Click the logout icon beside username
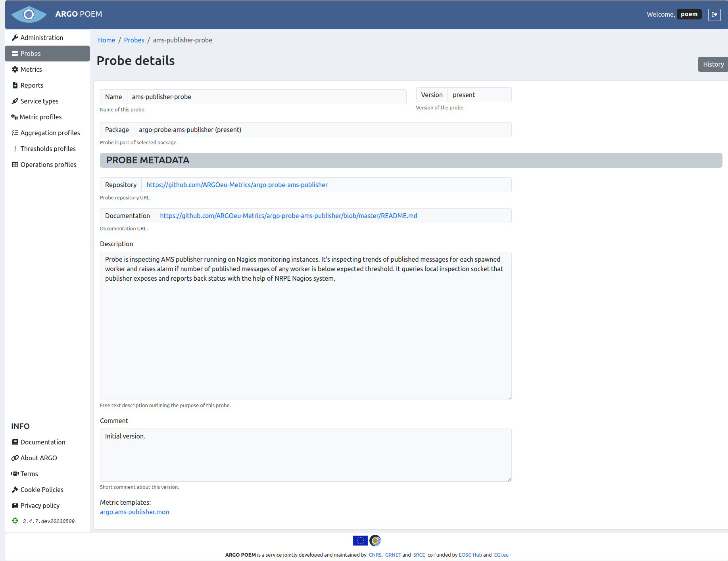The height and width of the screenshot is (561, 728). pyautogui.click(x=714, y=14)
